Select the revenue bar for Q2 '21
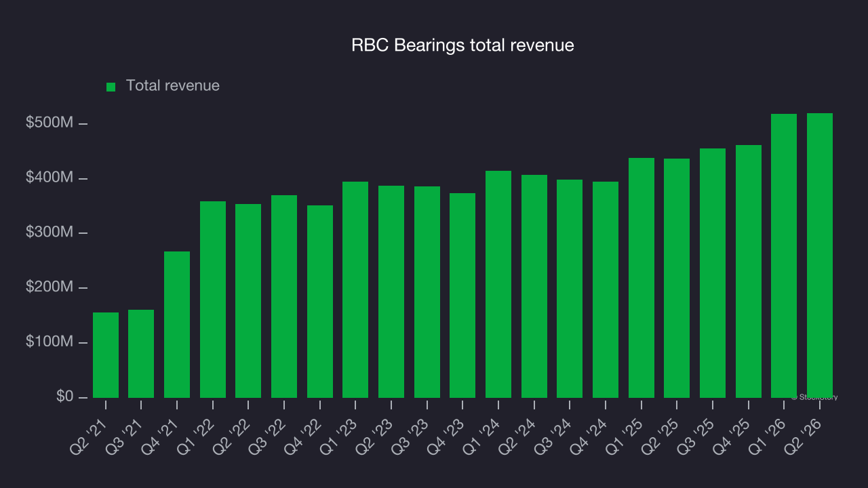The height and width of the screenshot is (488, 868). (106, 355)
